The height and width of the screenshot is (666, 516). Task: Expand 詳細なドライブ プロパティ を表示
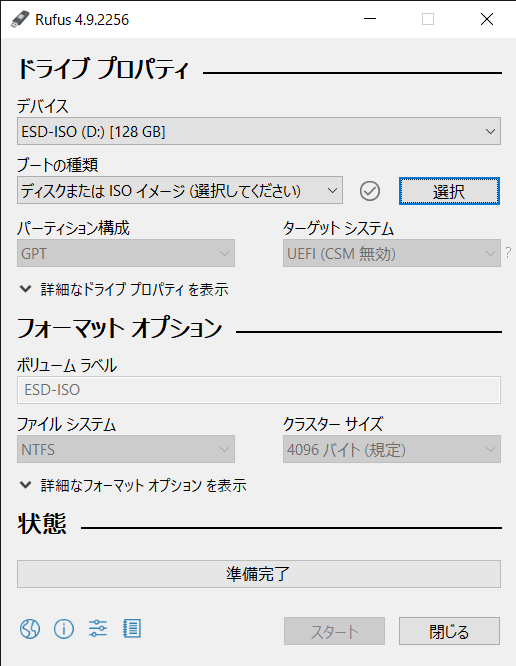[124, 290]
